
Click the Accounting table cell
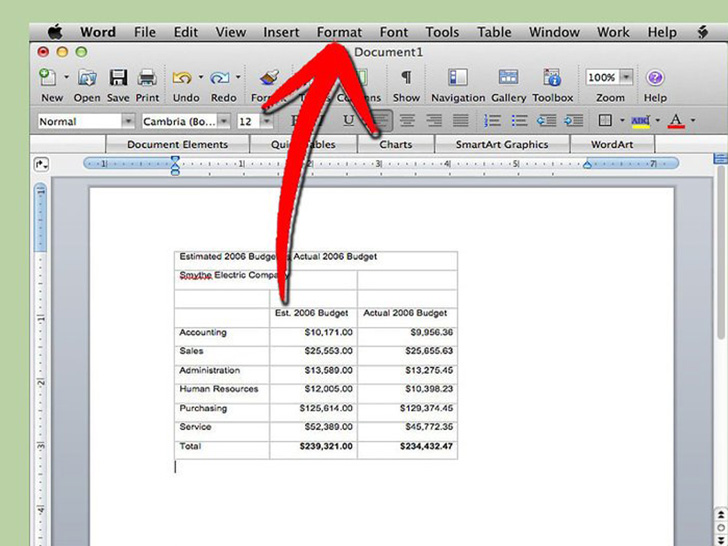[222, 336]
